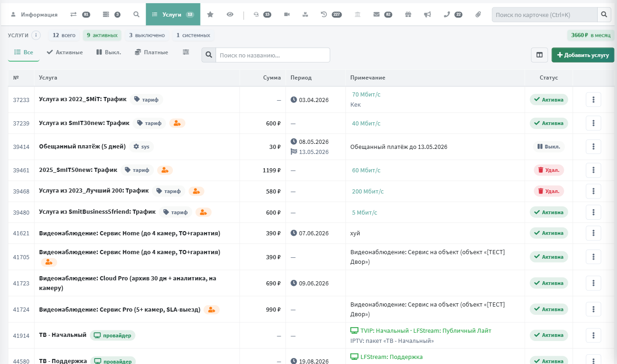The width and height of the screenshot is (617, 364).
Task: Filter by 9 активных chip
Action: [x=102, y=35]
